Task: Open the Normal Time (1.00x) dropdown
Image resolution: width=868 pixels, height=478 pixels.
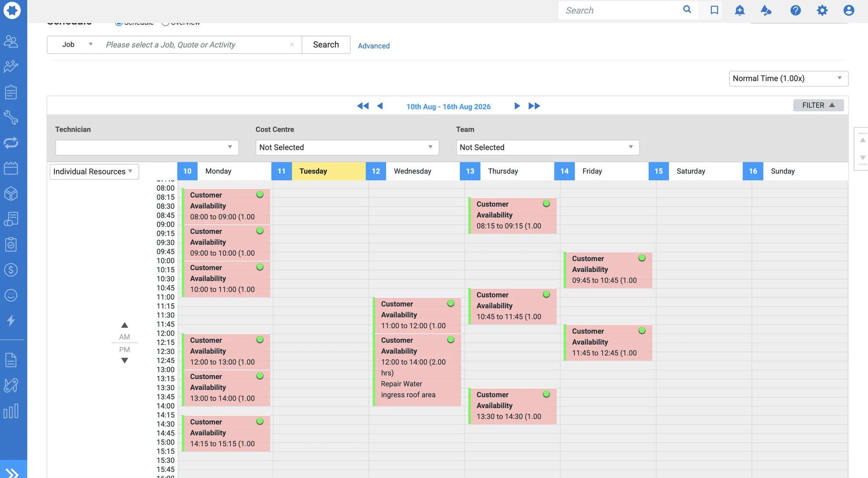Action: tap(789, 79)
